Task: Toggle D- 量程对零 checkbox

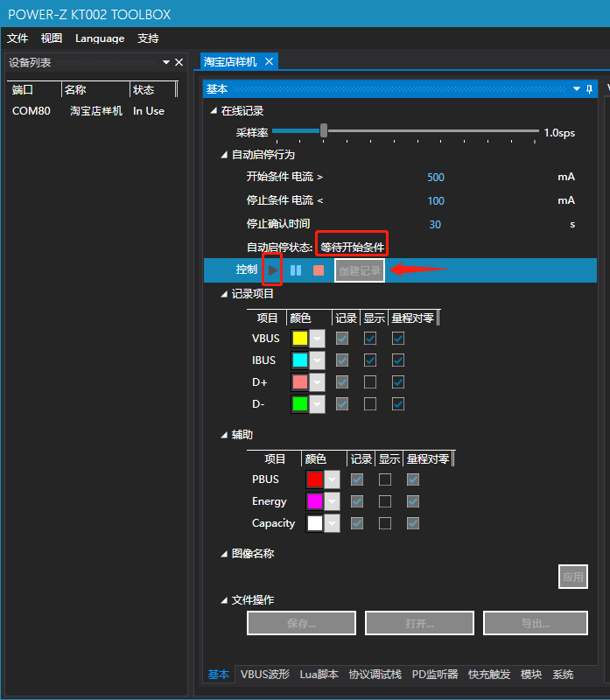Action: (x=398, y=404)
